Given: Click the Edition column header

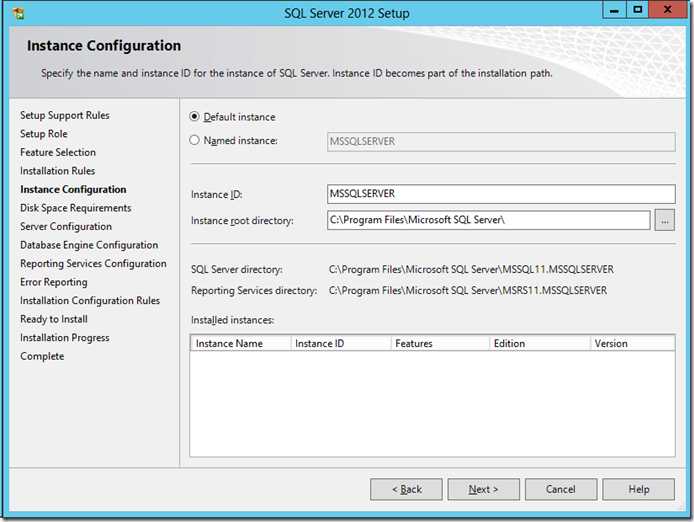Looking at the screenshot, I should tap(540, 344).
